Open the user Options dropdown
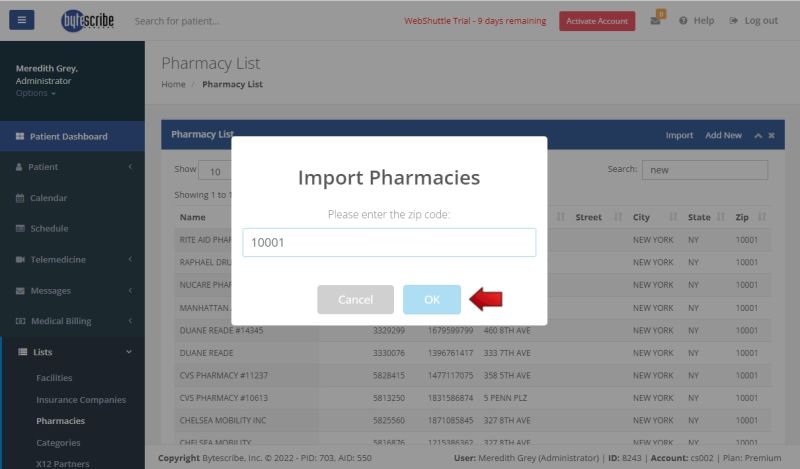The image size is (800, 469). coord(35,93)
